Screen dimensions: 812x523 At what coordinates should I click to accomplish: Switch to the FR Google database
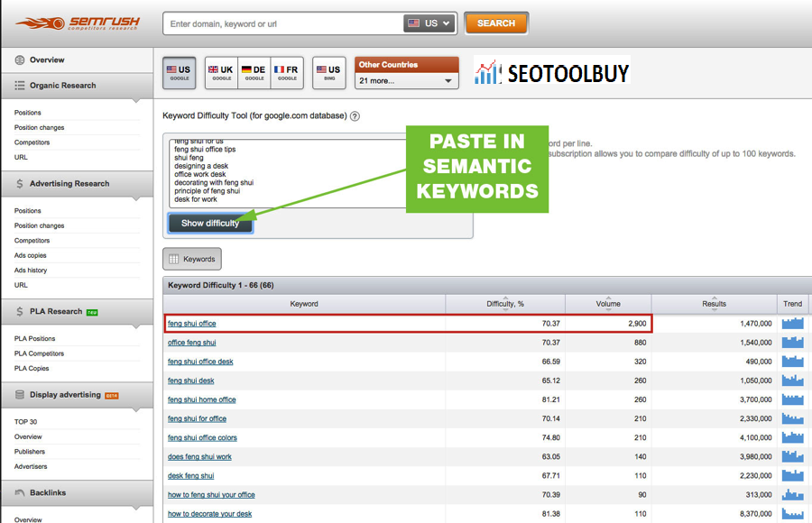287,73
